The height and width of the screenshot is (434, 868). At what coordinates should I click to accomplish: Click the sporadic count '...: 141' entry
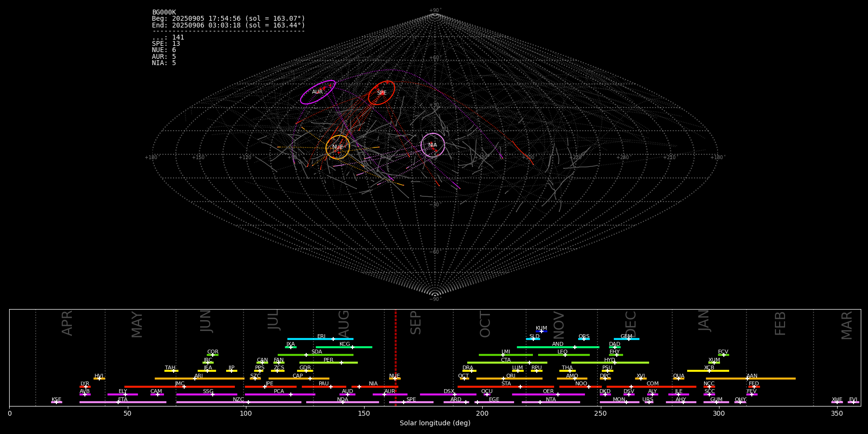click(168, 38)
